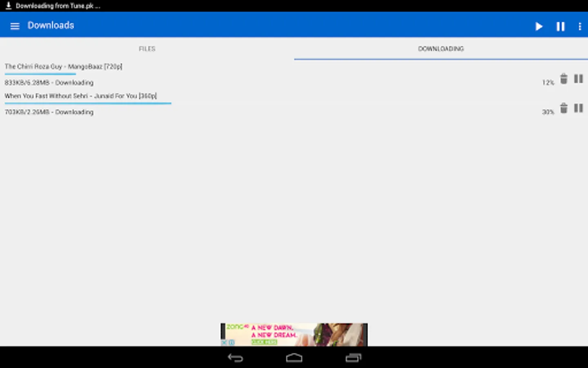
Task: Open the three-dot overflow menu
Action: [580, 27]
